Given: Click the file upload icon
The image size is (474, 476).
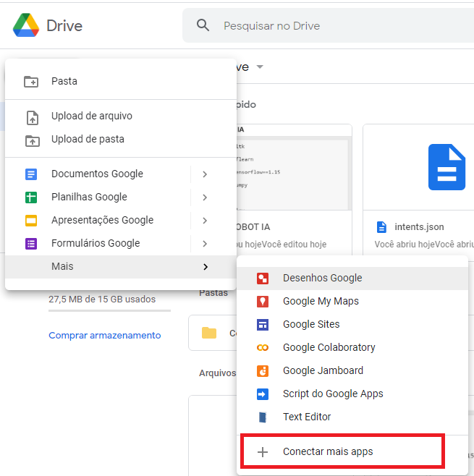Looking at the screenshot, I should (x=32, y=117).
